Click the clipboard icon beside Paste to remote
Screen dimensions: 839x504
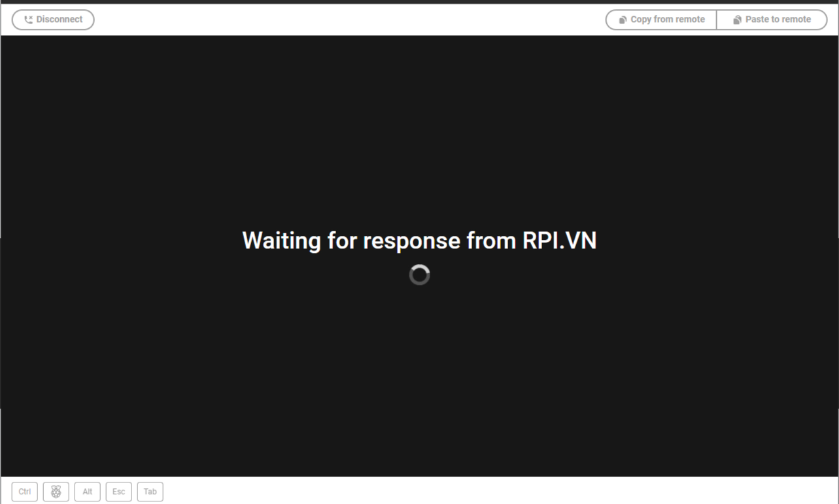[737, 20]
